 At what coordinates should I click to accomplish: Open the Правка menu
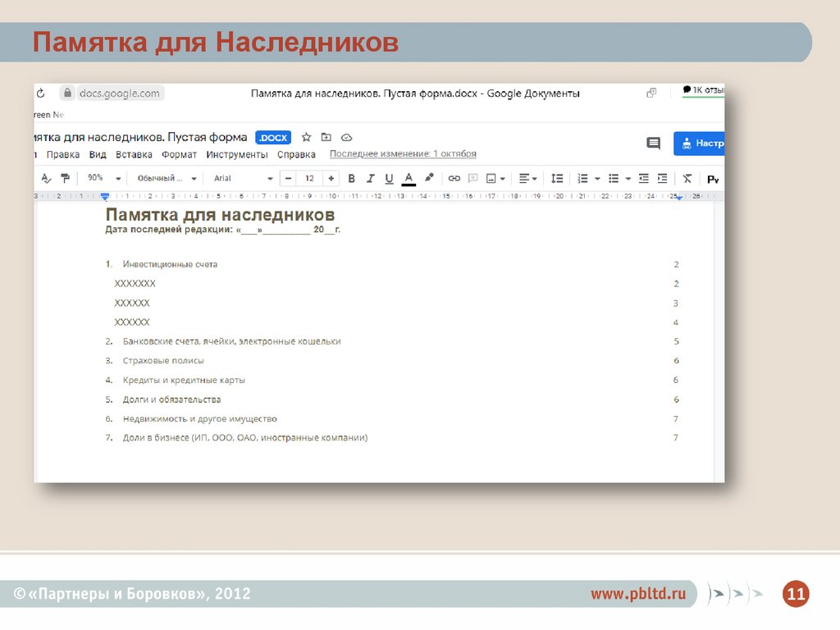coord(62,155)
